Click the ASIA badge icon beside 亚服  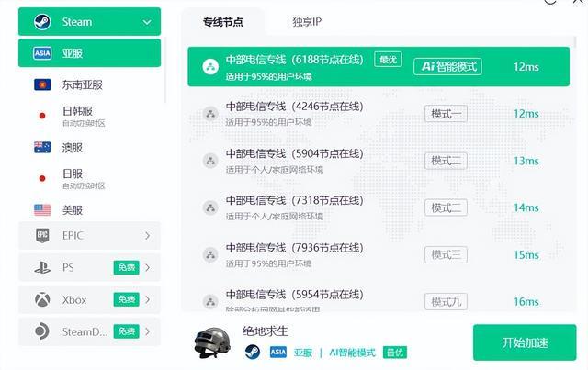click(x=42, y=53)
